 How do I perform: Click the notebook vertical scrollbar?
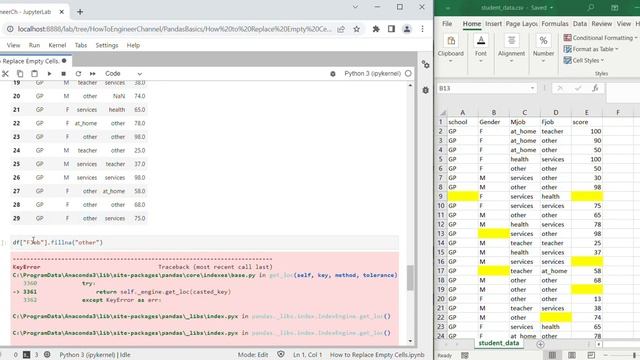click(x=410, y=278)
